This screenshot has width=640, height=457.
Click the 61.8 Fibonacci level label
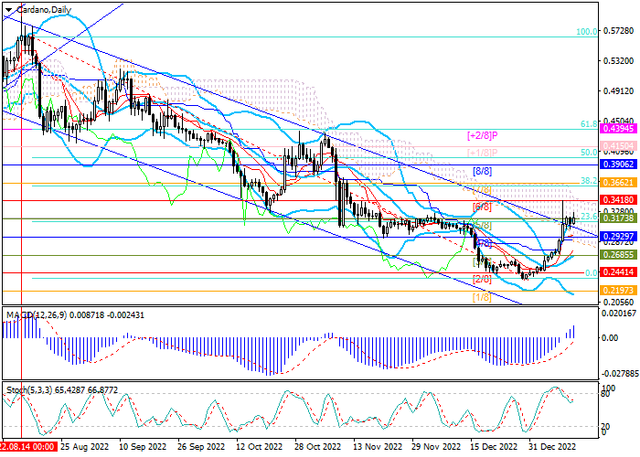pos(589,124)
